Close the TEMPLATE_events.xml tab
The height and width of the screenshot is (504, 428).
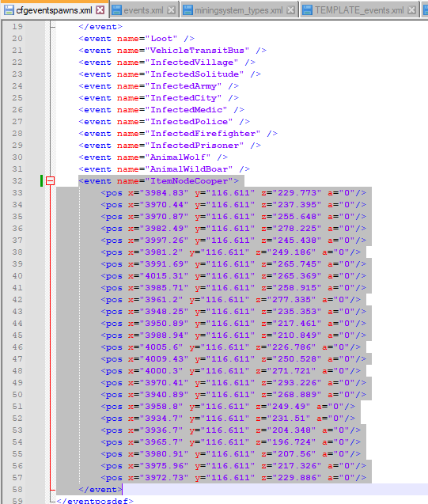pos(411,10)
